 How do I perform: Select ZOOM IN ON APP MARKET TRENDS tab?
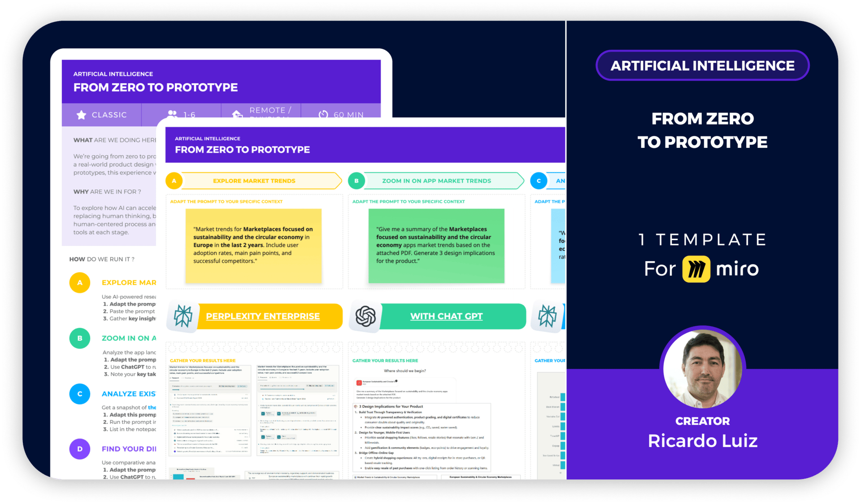point(436,181)
